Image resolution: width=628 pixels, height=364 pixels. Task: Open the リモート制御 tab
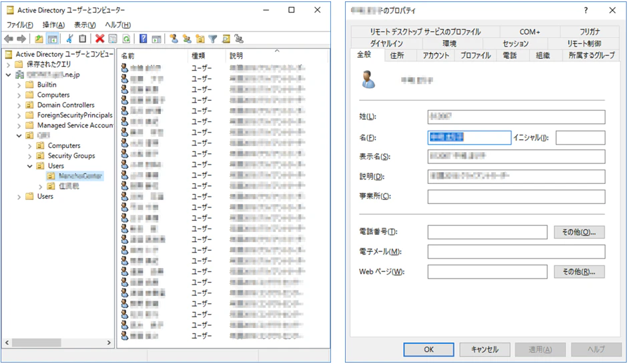tap(583, 43)
